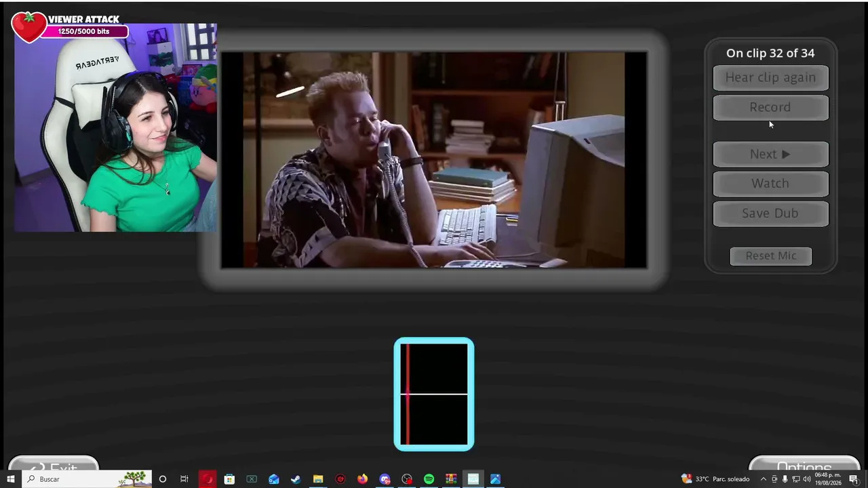Switch to the active game taskbar window
868x488 pixels.
pyautogui.click(x=473, y=479)
